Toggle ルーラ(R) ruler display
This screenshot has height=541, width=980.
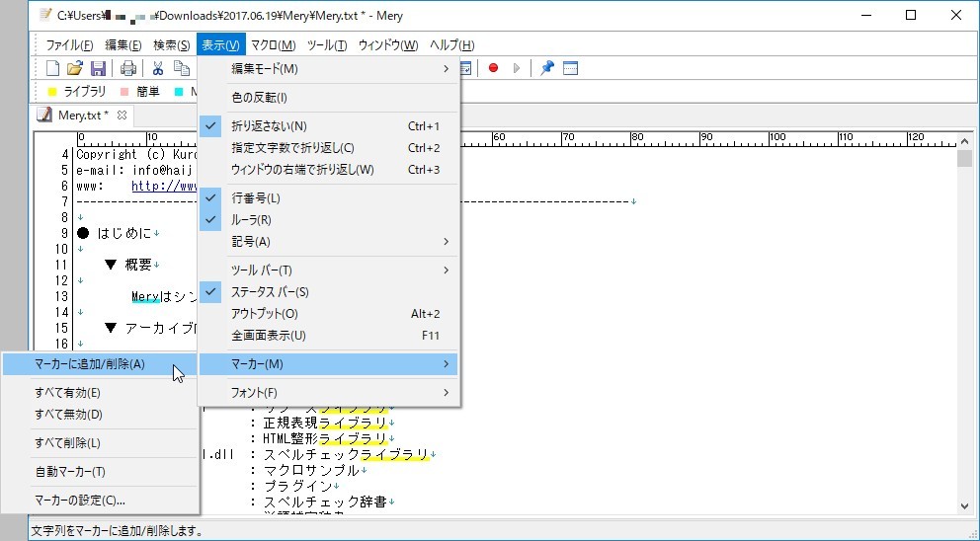pos(328,220)
